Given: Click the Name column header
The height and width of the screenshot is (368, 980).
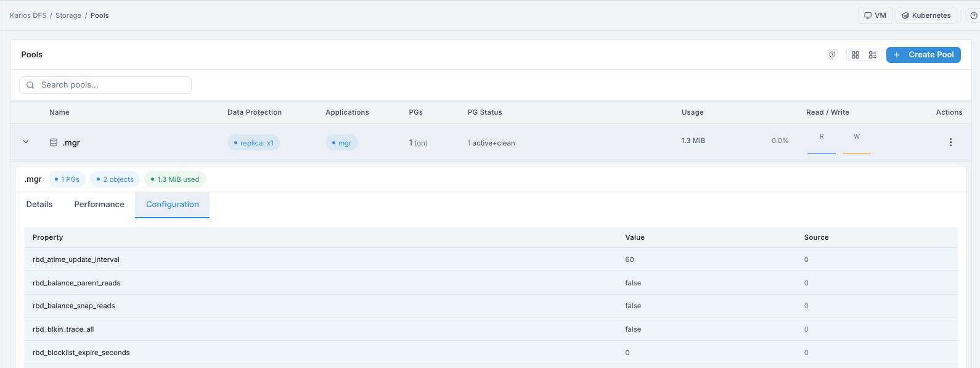Looking at the screenshot, I should (59, 112).
